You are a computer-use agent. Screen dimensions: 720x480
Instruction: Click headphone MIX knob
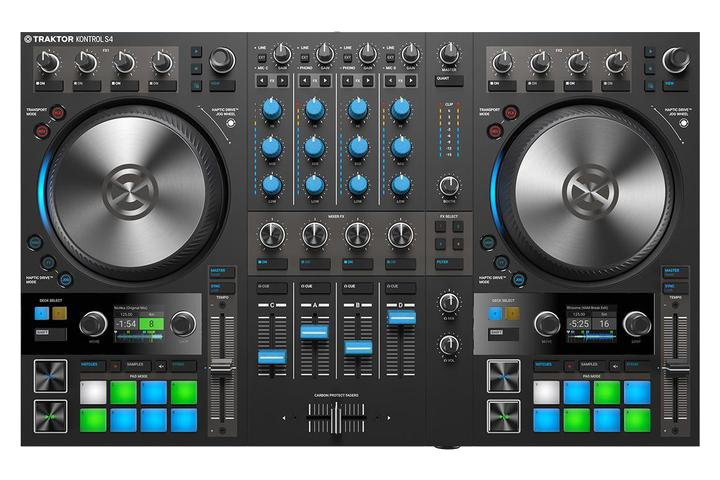449,303
